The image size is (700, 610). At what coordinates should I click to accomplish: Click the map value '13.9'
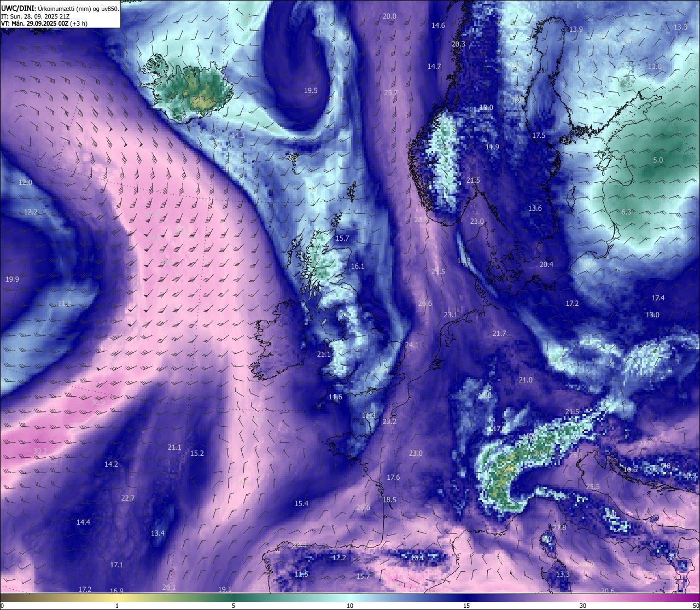pos(576,30)
